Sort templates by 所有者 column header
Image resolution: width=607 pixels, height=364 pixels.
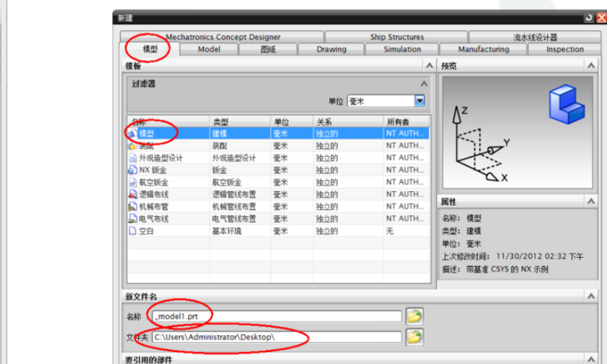pos(407,122)
